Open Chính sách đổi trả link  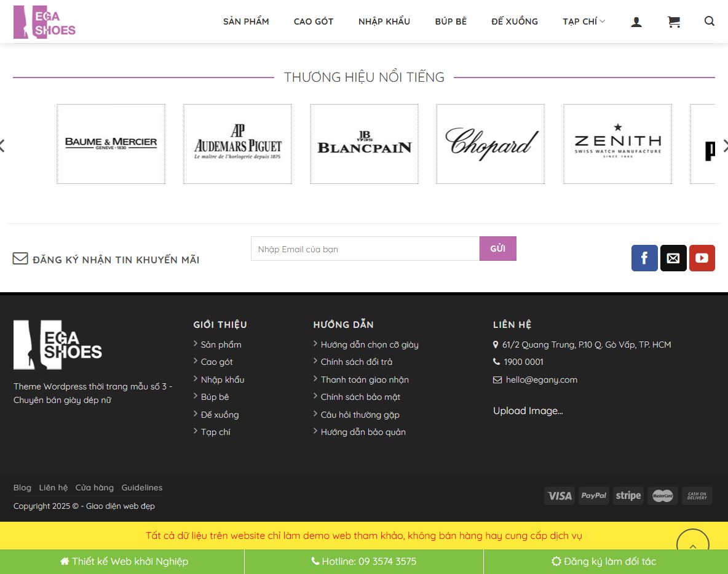(357, 362)
